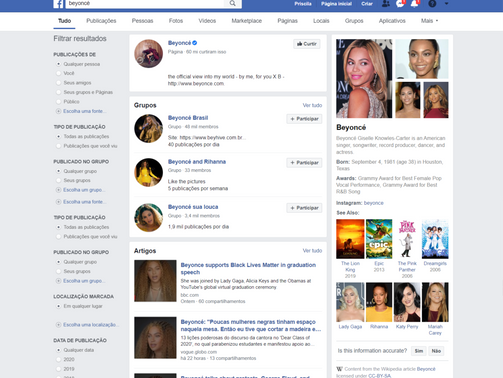Open the vogue.globo.com Poucas mulheres negras article

pos(251,325)
